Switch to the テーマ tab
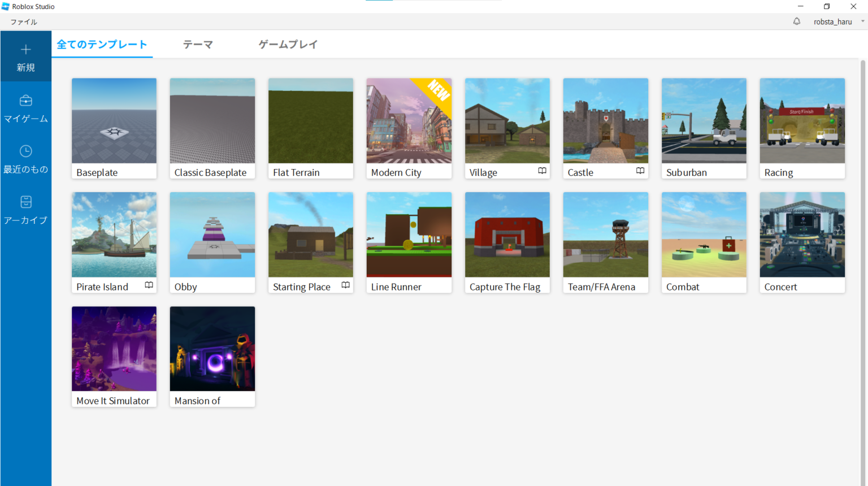868x486 pixels. pos(198,44)
